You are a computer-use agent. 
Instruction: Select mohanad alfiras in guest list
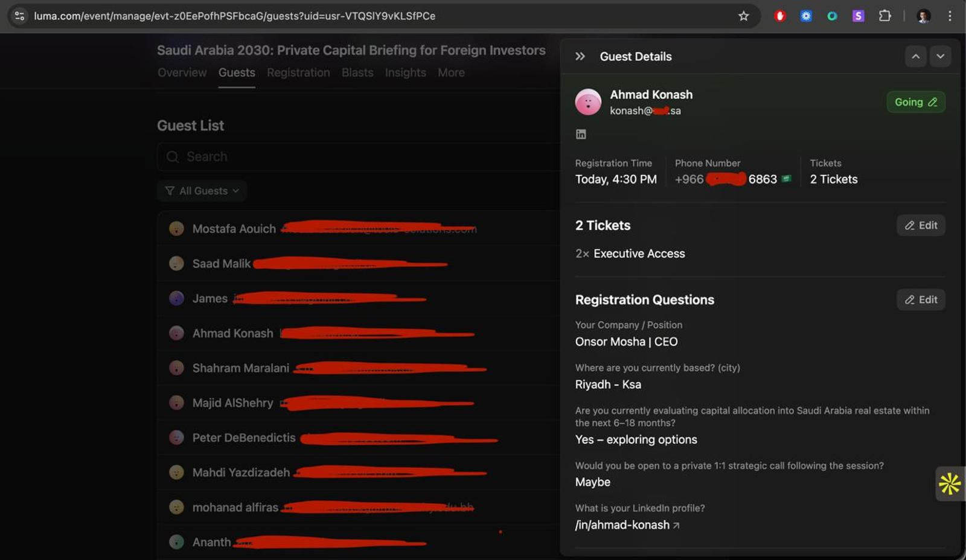click(359, 507)
